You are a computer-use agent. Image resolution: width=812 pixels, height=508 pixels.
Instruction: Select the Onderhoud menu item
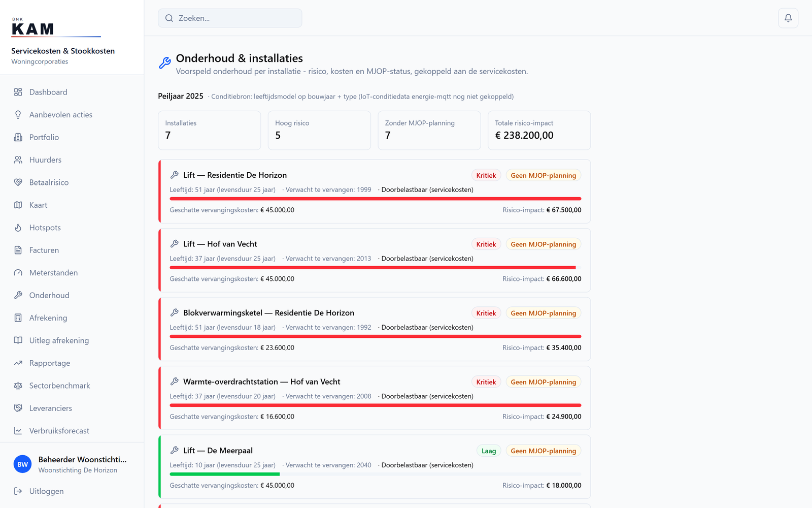pos(72,295)
